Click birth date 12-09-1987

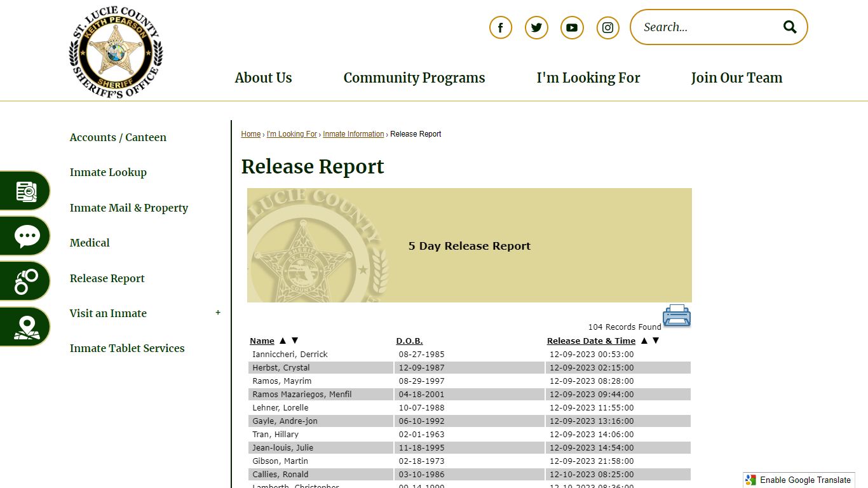(x=422, y=368)
